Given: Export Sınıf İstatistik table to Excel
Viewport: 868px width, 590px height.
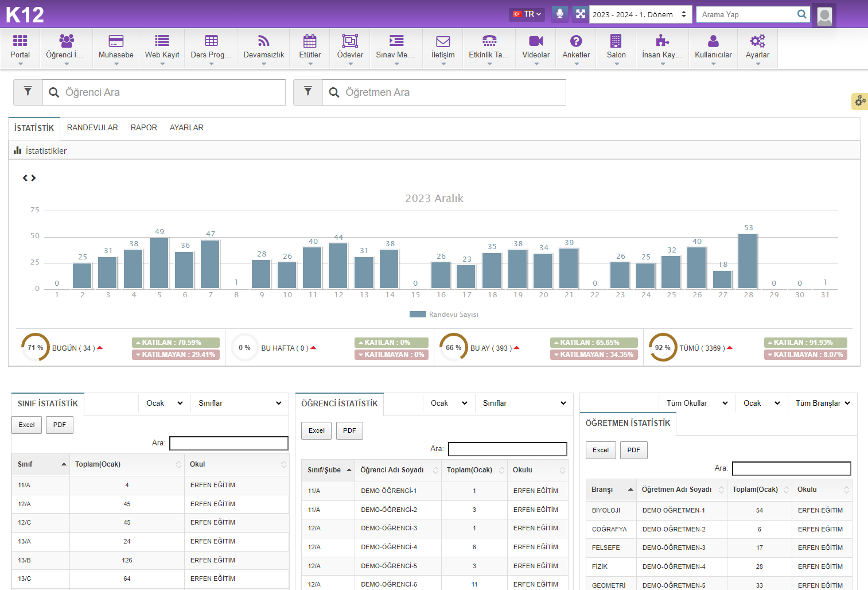Looking at the screenshot, I should click(26, 425).
